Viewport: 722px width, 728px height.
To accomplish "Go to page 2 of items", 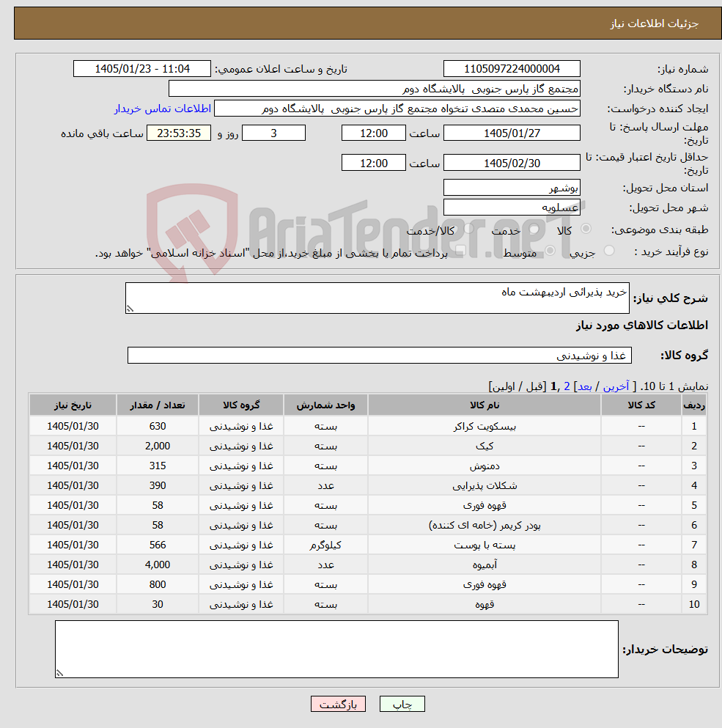I will [x=567, y=386].
